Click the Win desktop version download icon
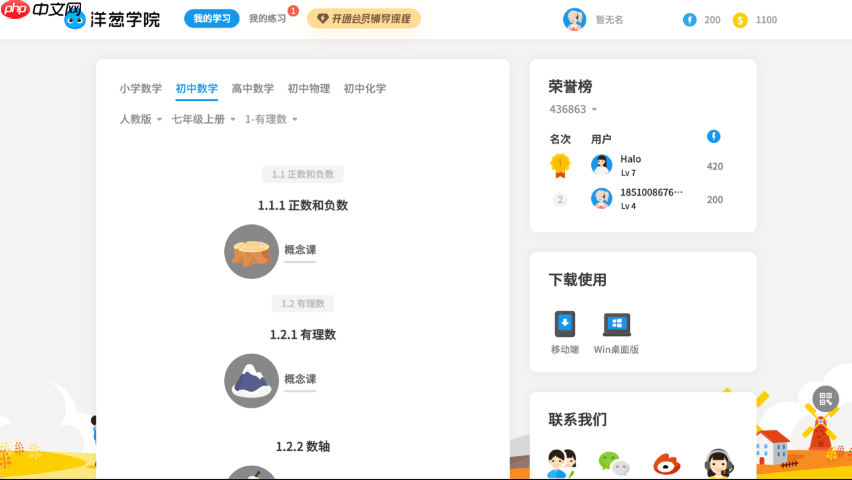This screenshot has height=480, width=852. tap(616, 325)
